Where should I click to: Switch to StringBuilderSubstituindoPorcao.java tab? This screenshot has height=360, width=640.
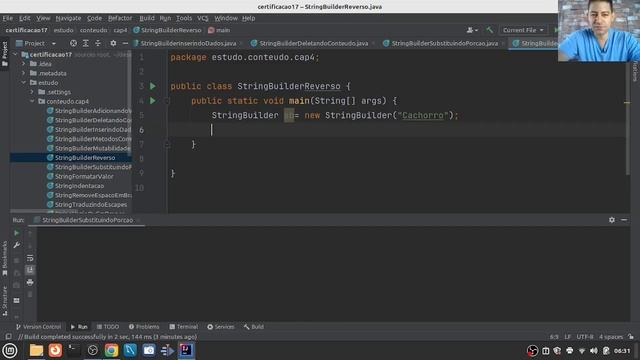445,43
